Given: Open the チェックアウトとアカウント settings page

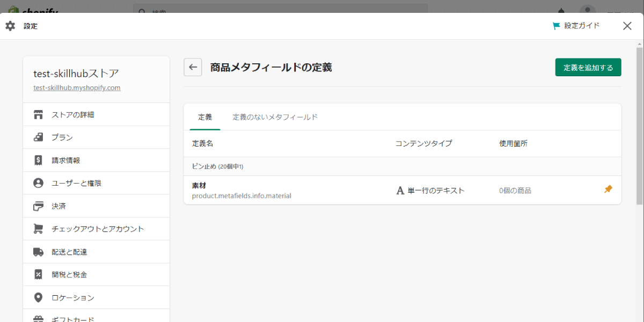Looking at the screenshot, I should pyautogui.click(x=96, y=229).
